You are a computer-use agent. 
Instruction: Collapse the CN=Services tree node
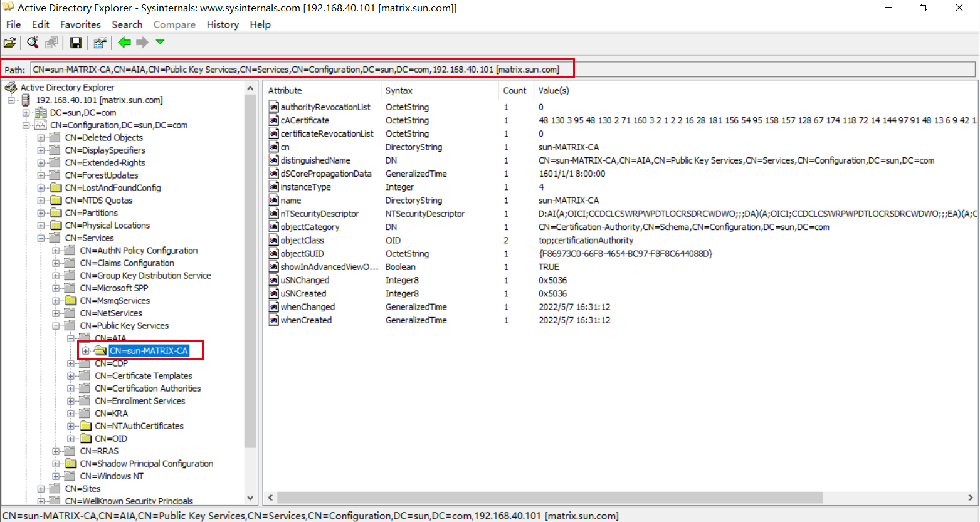point(41,238)
